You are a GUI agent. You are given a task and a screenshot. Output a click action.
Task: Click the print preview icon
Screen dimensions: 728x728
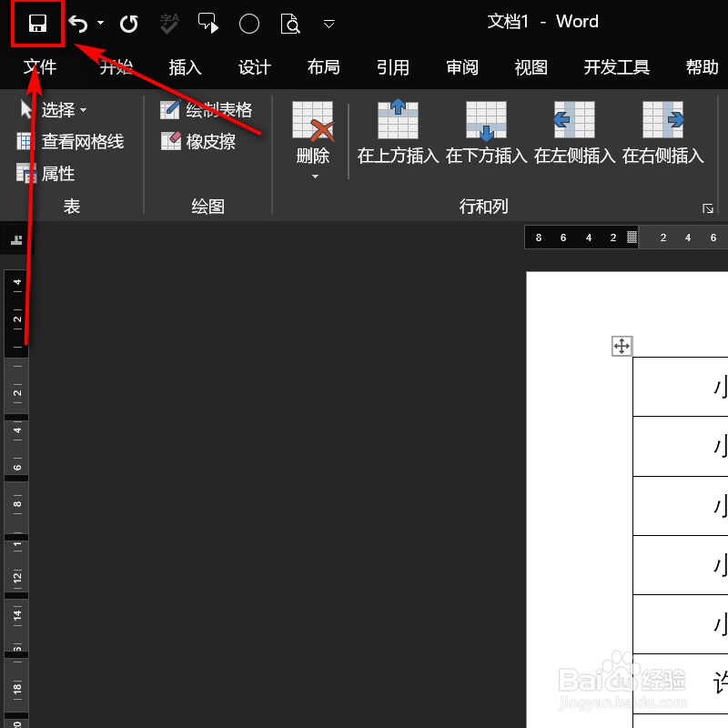click(290, 24)
